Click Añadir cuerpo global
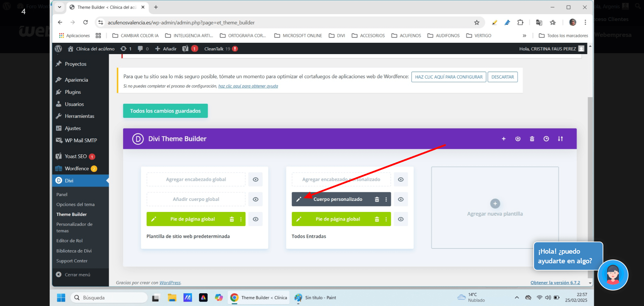This screenshot has width=644, height=306. click(196, 199)
